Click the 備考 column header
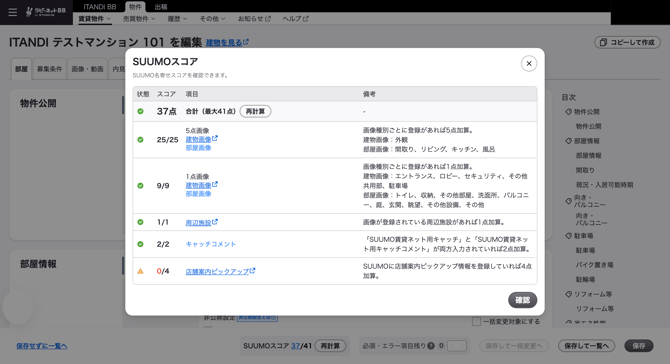This screenshot has width=670, height=364. tap(369, 94)
